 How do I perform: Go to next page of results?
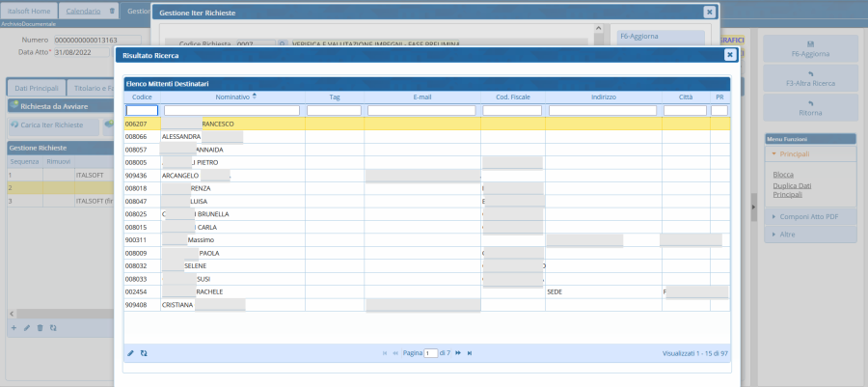458,353
